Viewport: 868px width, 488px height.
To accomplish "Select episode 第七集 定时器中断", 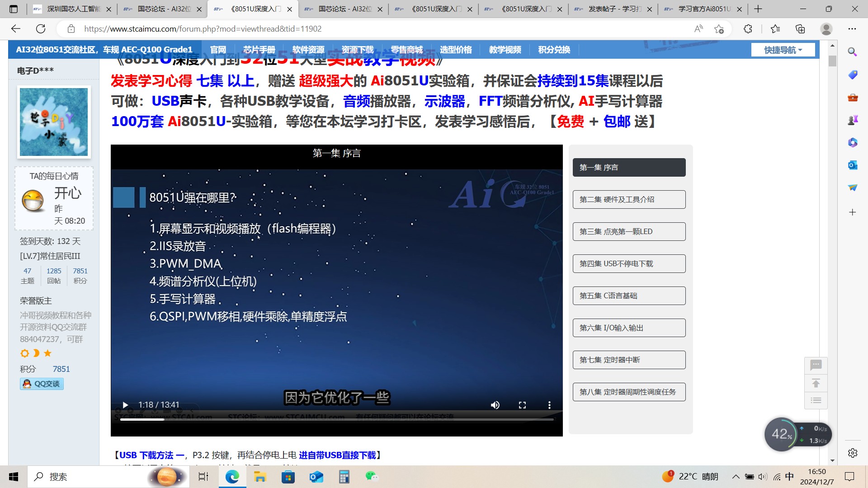I will [x=629, y=360].
